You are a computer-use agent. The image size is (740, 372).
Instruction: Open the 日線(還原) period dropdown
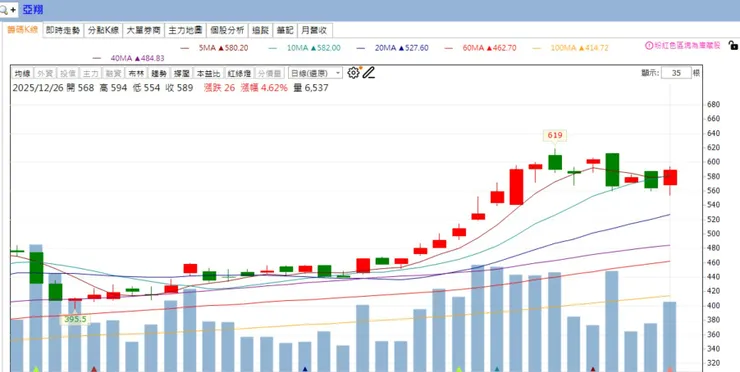click(x=315, y=73)
